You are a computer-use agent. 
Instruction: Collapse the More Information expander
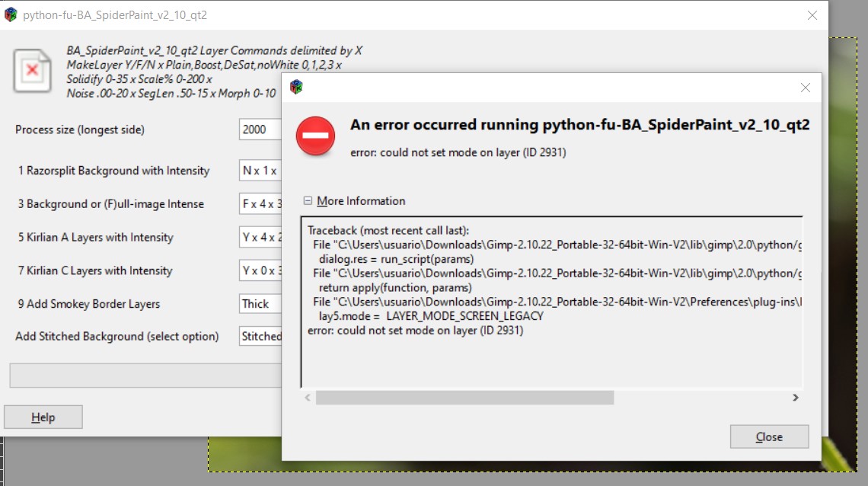[308, 201]
